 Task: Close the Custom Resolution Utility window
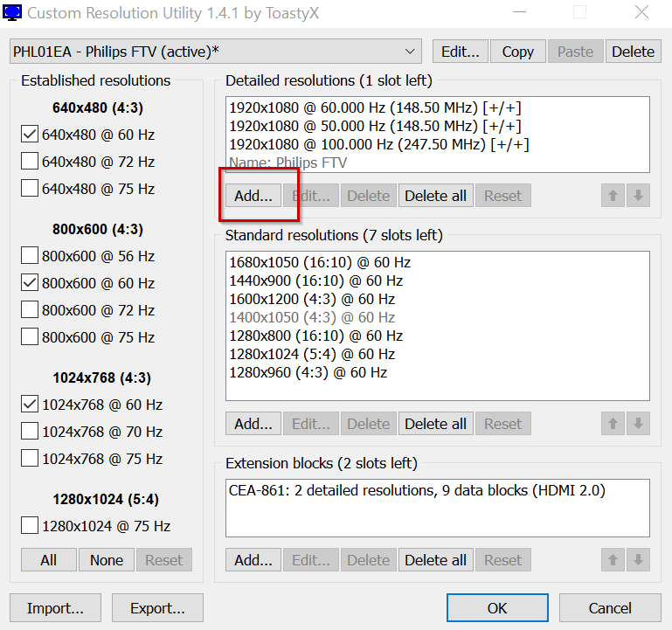pos(641,12)
